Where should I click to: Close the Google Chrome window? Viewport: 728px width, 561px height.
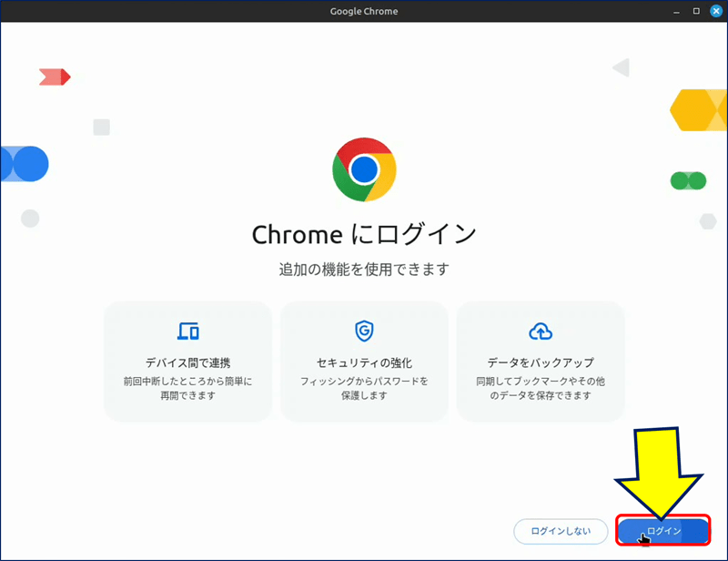point(716,11)
